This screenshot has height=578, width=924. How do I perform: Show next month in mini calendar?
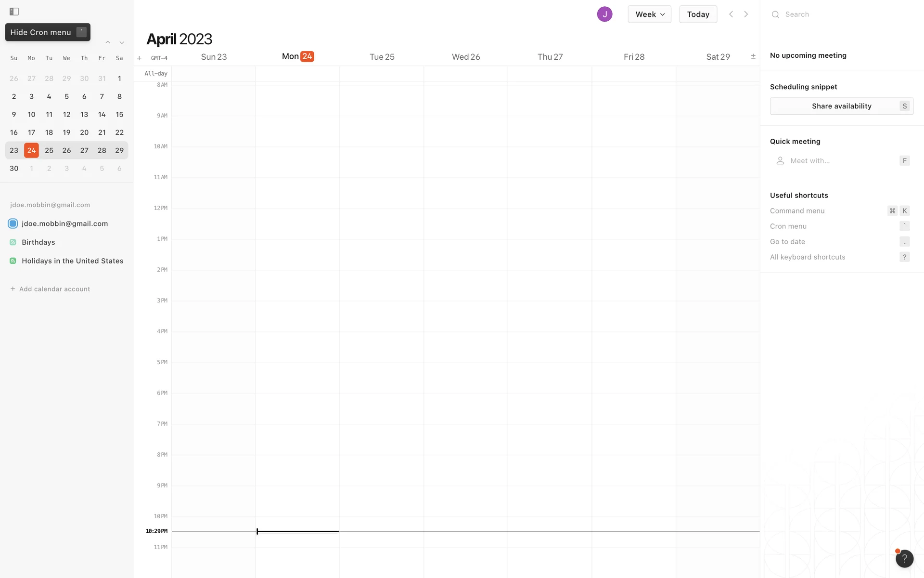[x=122, y=43]
